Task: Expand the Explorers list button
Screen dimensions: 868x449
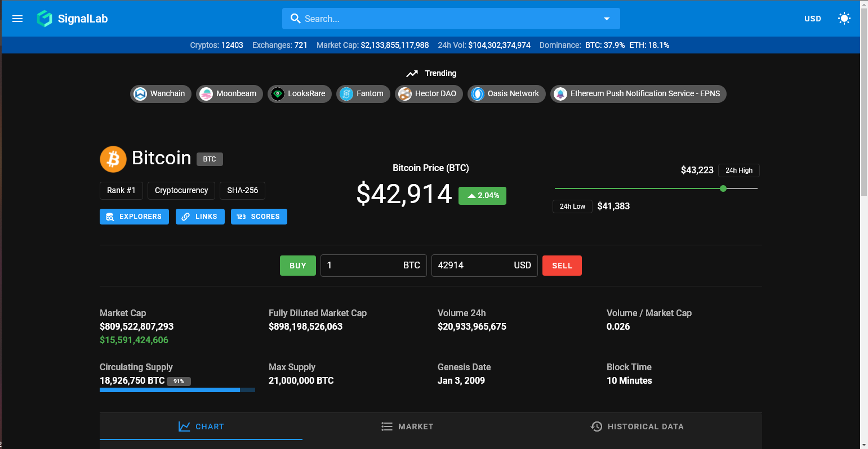Action: 134,217
